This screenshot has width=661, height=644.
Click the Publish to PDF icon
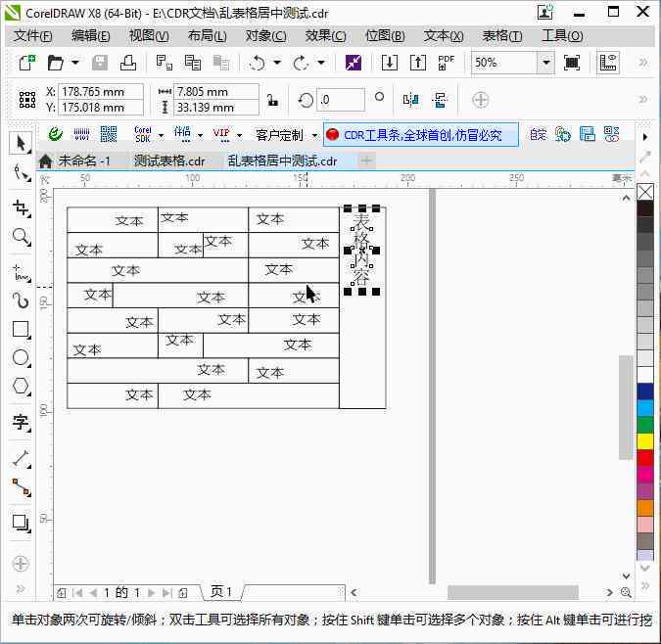446,63
